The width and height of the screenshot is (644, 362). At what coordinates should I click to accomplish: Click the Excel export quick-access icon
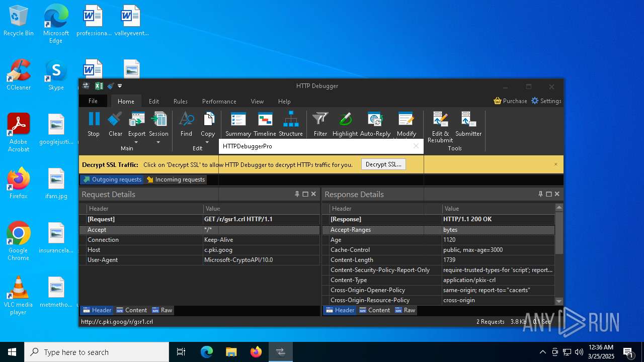(x=99, y=86)
